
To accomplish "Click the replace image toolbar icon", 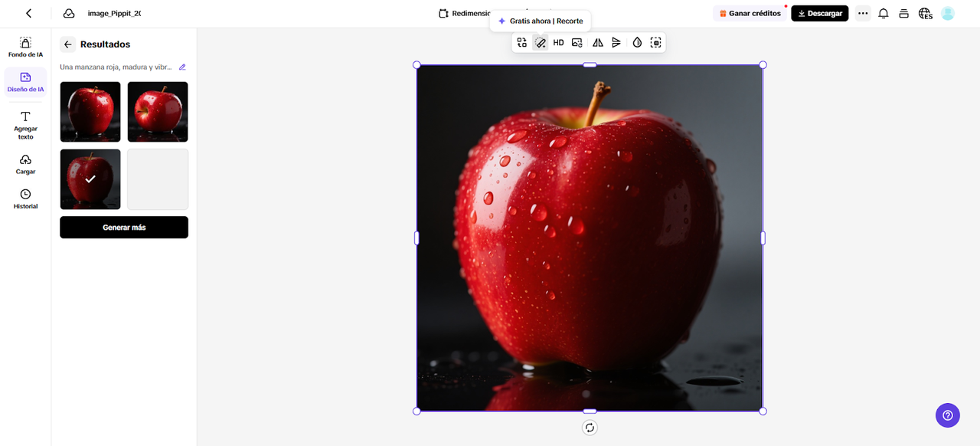I will tap(577, 43).
